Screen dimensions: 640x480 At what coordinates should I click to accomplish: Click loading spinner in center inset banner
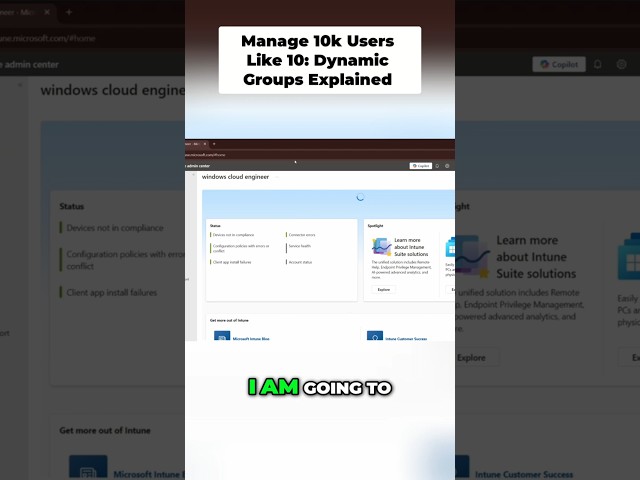pyautogui.click(x=360, y=197)
